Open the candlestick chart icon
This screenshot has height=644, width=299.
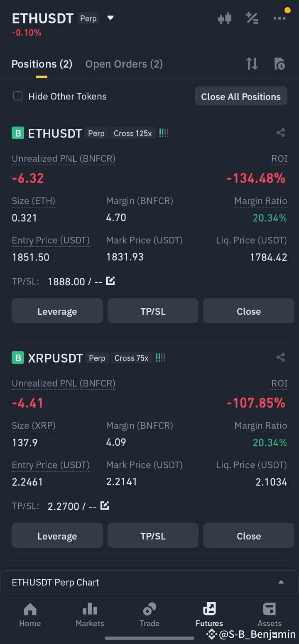(x=225, y=18)
